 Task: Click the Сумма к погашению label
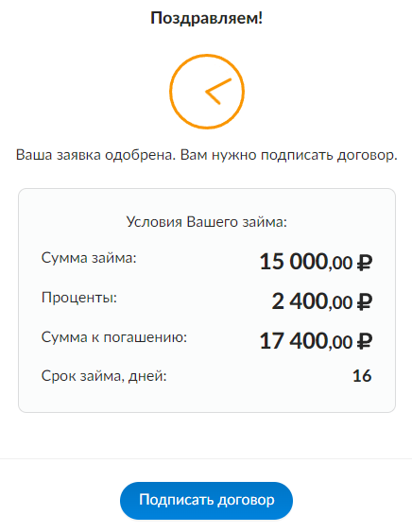pos(114,337)
